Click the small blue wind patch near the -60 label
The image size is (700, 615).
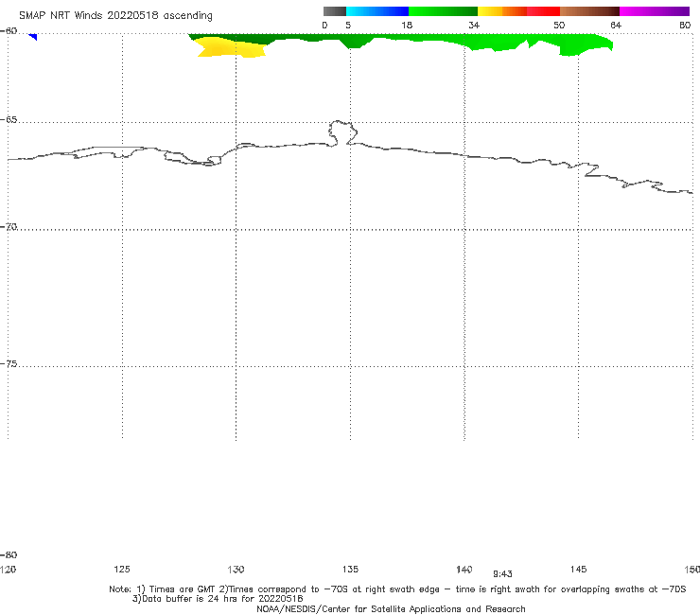tap(32, 37)
